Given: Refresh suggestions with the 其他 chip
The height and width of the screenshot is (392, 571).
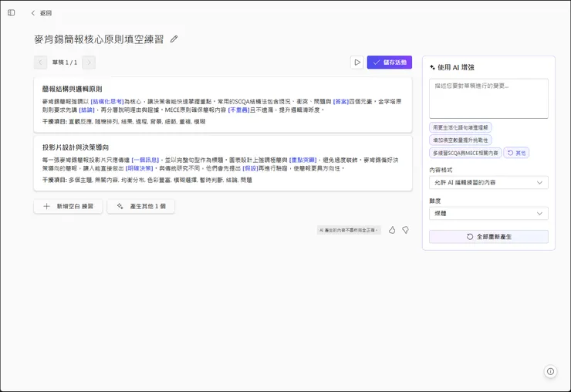Looking at the screenshot, I should tap(516, 153).
